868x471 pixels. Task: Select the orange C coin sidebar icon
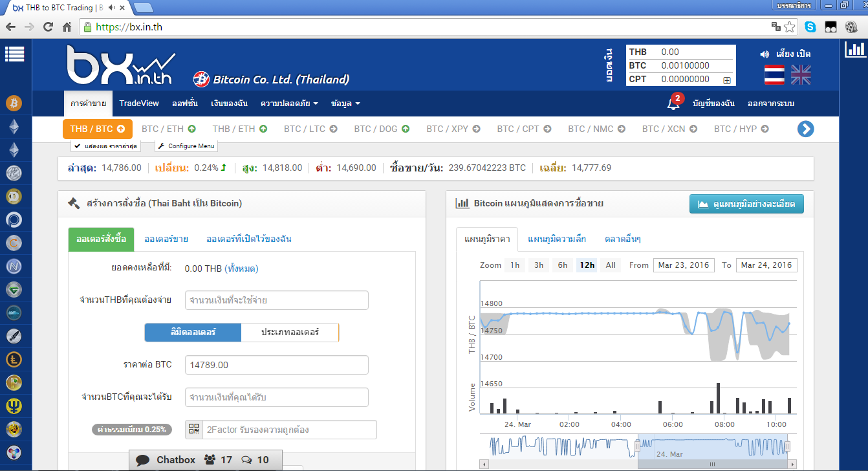(14, 243)
